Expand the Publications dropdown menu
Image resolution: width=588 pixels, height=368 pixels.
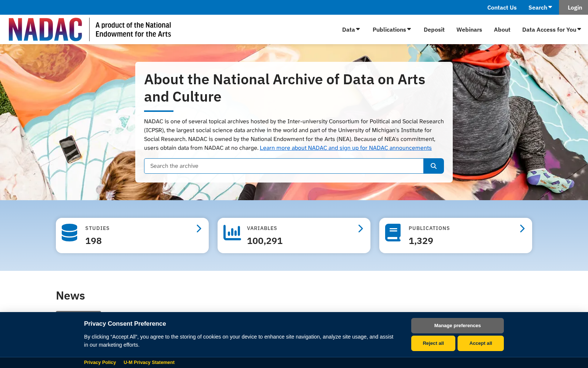(x=392, y=29)
